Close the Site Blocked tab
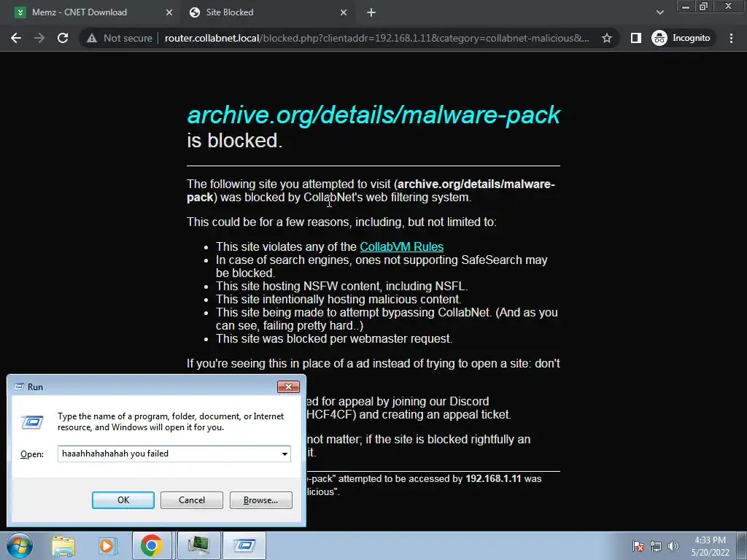Image resolution: width=747 pixels, height=560 pixels. [x=344, y=12]
